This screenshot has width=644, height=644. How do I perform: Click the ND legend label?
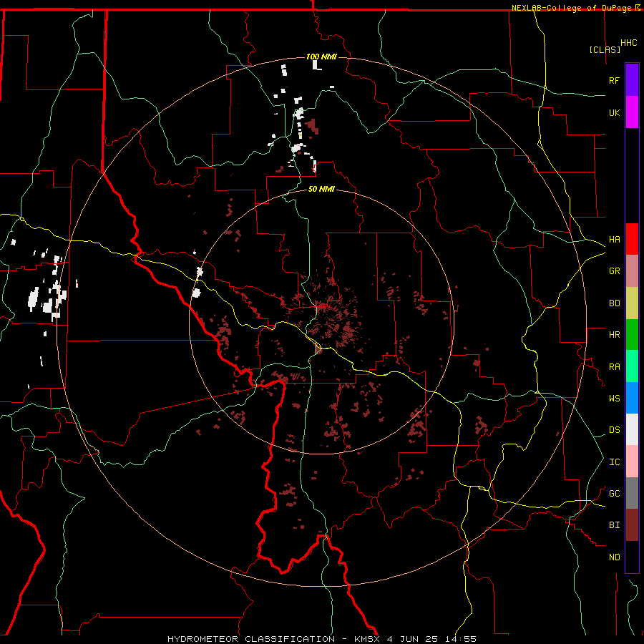point(614,557)
